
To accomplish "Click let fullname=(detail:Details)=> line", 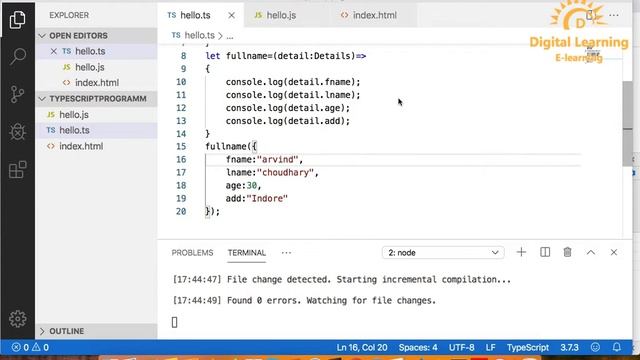I will [x=286, y=56].
